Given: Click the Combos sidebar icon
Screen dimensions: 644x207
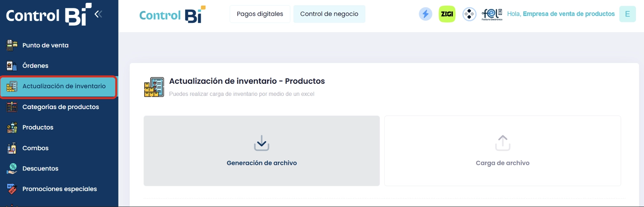Looking at the screenshot, I should click(12, 148).
